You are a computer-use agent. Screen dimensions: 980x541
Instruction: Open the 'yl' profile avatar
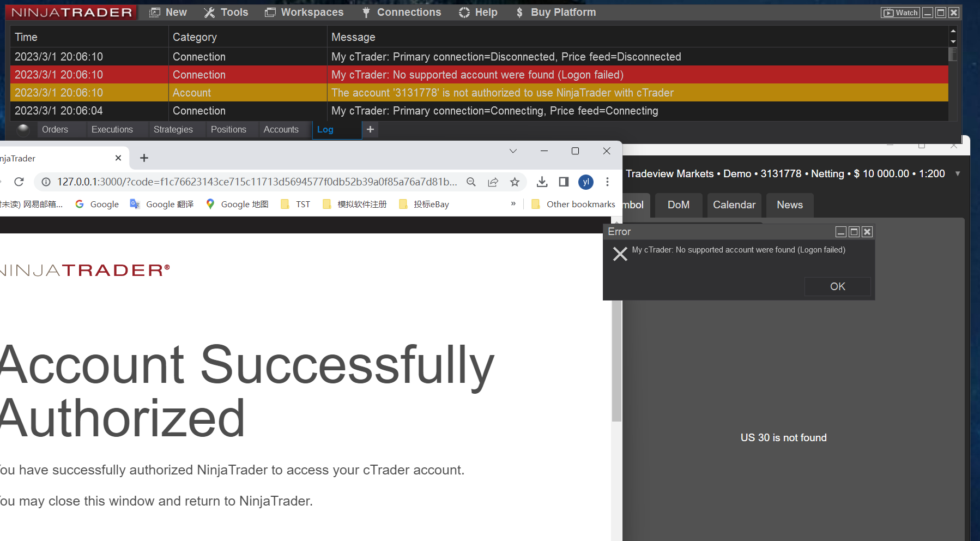[586, 182]
